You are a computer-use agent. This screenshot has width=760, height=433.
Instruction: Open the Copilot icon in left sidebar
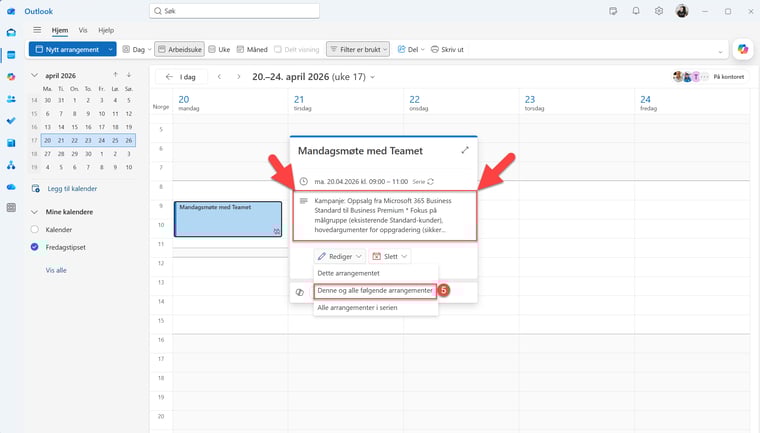11,77
